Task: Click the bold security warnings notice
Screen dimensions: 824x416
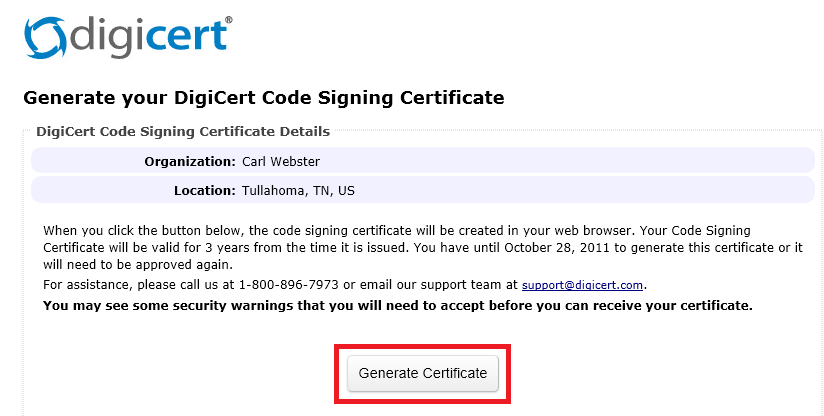Action: tap(397, 304)
